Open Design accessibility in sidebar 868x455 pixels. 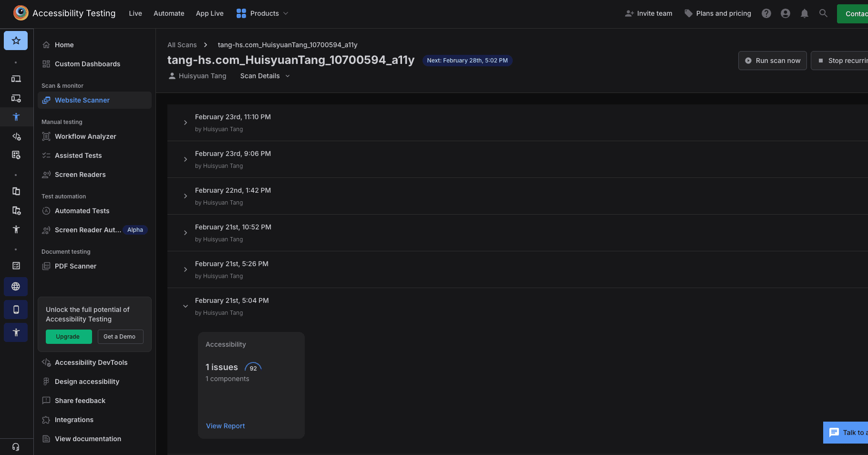click(x=94, y=382)
